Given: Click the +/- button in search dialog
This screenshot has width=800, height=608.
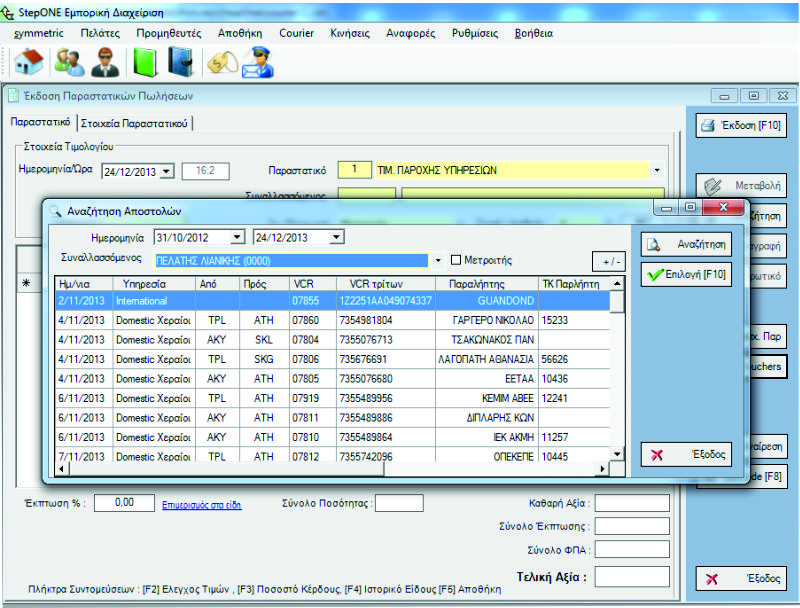Looking at the screenshot, I should pos(607,260).
